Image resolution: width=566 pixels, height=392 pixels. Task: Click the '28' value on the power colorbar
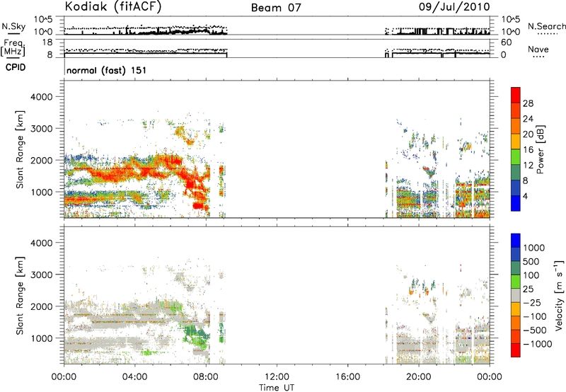click(x=528, y=103)
